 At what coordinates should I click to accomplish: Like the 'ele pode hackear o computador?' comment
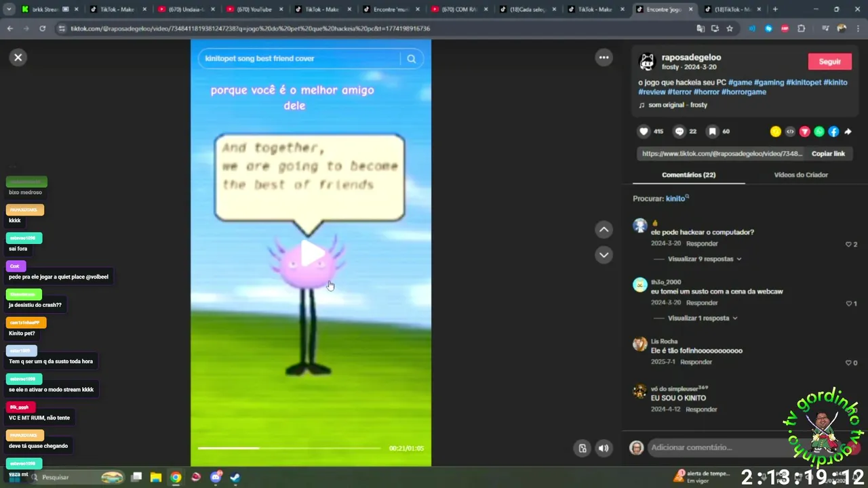pyautogui.click(x=848, y=244)
